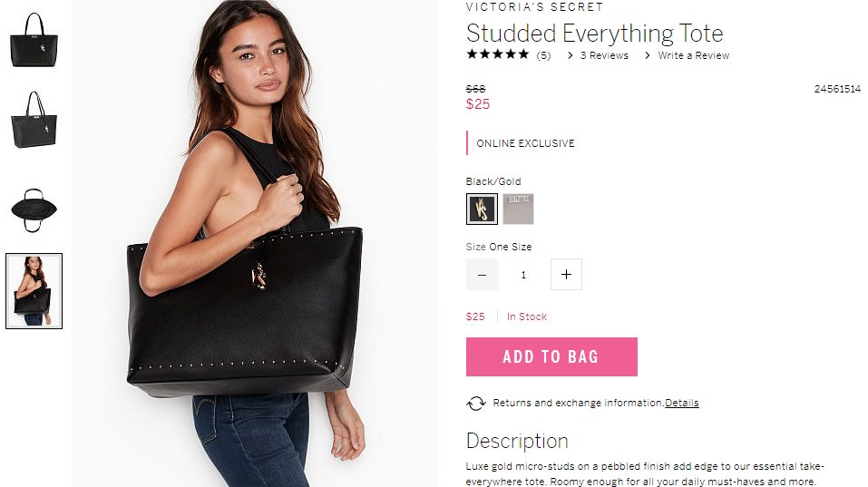Open the 3 Reviews link

[x=604, y=55]
